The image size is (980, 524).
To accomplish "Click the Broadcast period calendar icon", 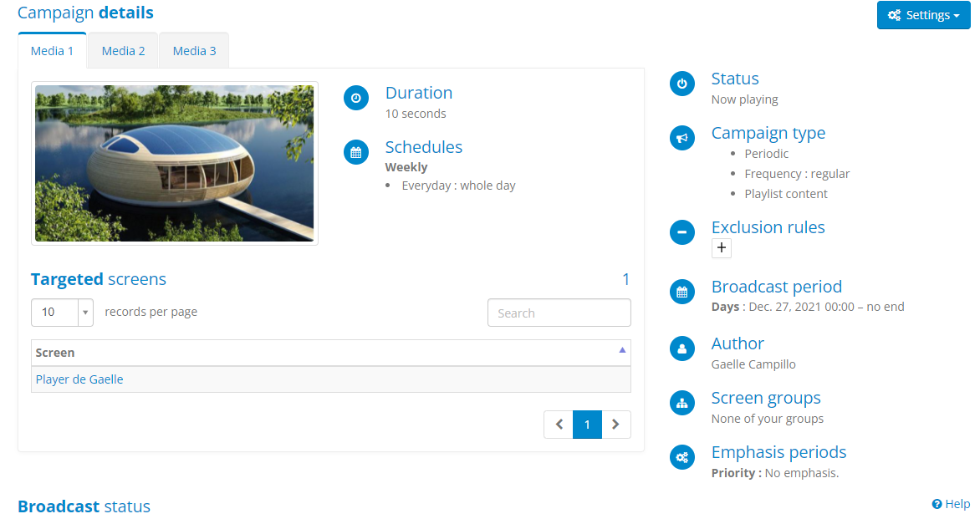I will pyautogui.click(x=682, y=292).
